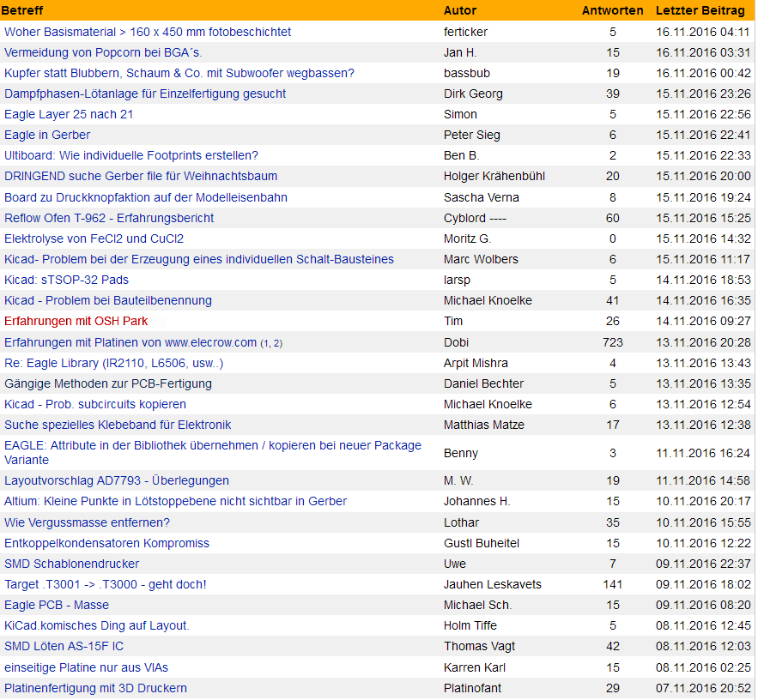
Task: Open the 'Eagle PCB - Masse' thread
Action: coord(57,606)
